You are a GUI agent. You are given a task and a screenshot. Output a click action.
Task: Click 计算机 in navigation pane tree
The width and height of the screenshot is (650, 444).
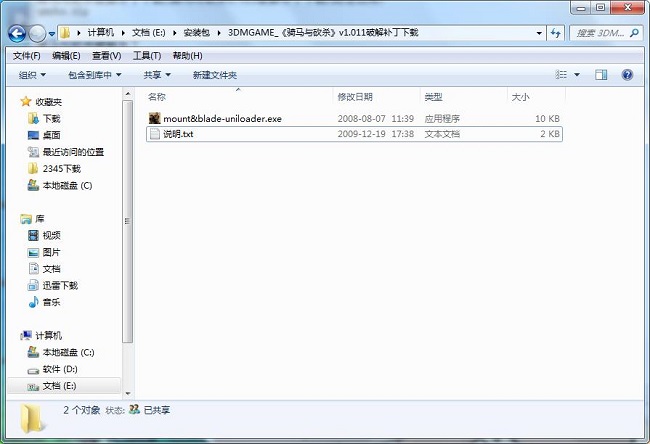coord(49,335)
